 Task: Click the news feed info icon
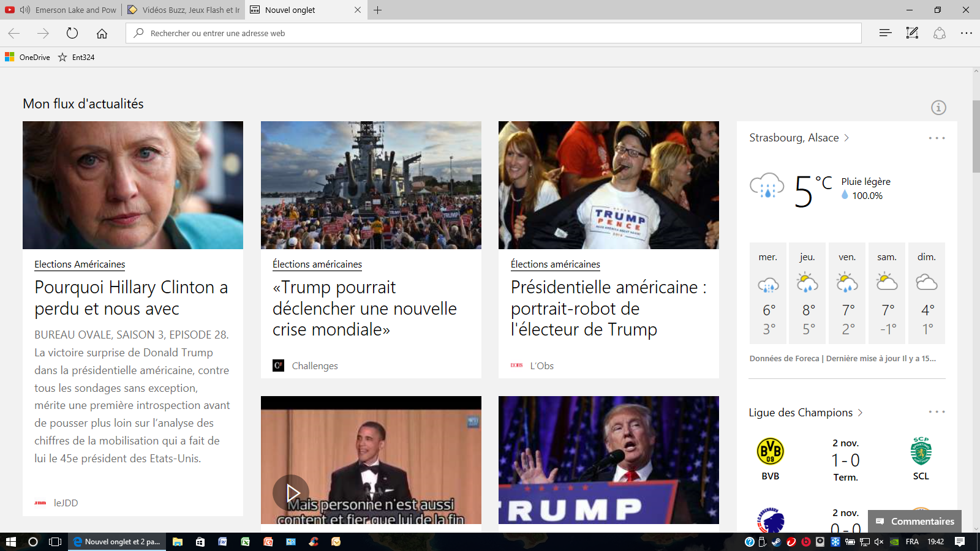tap(938, 108)
